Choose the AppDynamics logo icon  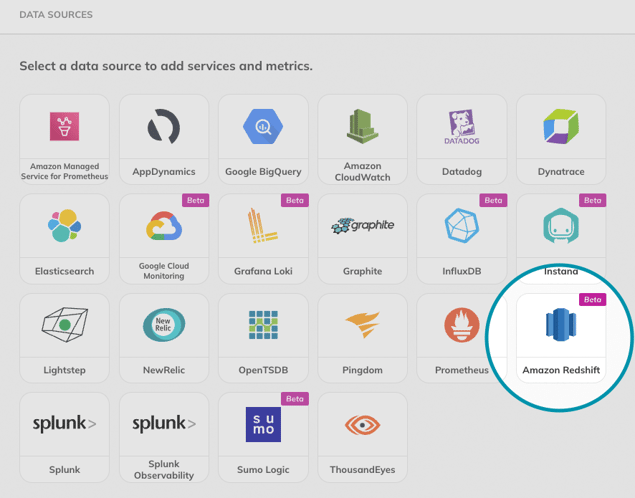(164, 126)
